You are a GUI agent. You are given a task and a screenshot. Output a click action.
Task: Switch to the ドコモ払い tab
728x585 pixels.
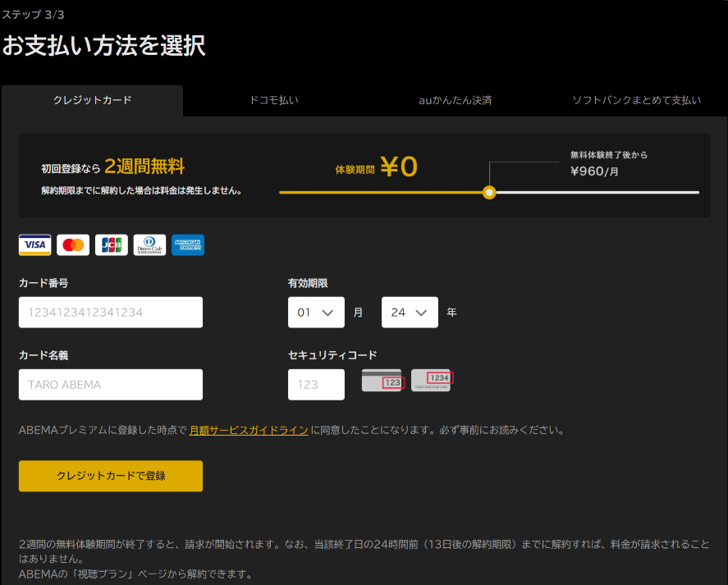(x=273, y=100)
